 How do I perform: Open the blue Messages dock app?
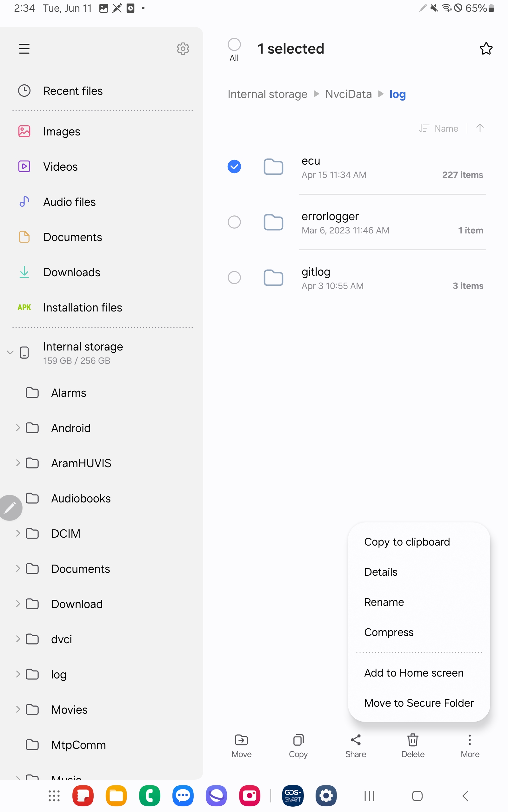[183, 796]
